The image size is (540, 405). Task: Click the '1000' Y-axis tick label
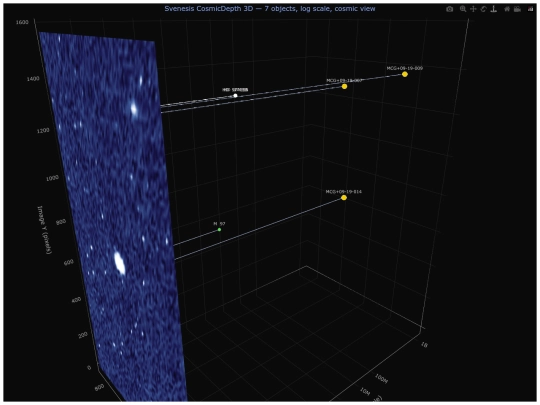point(52,178)
